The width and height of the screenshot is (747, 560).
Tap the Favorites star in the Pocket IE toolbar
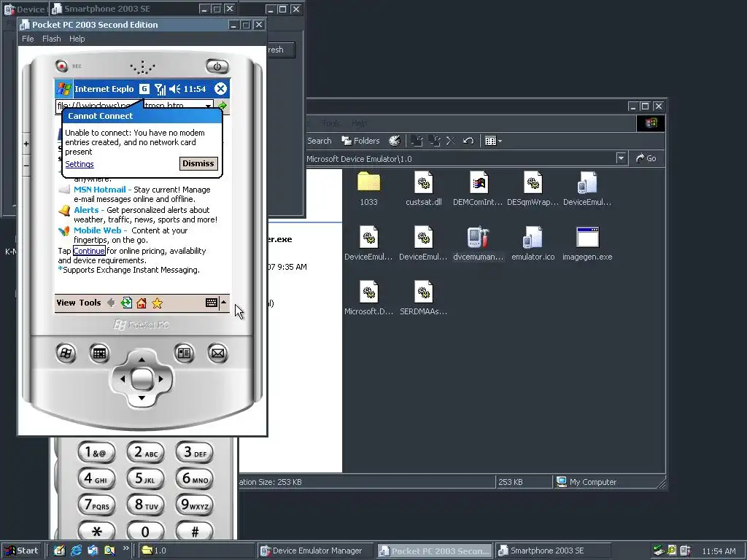(158, 303)
